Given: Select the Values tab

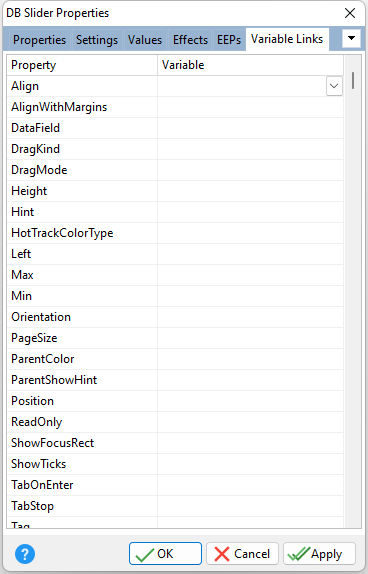Looking at the screenshot, I should click(145, 40).
